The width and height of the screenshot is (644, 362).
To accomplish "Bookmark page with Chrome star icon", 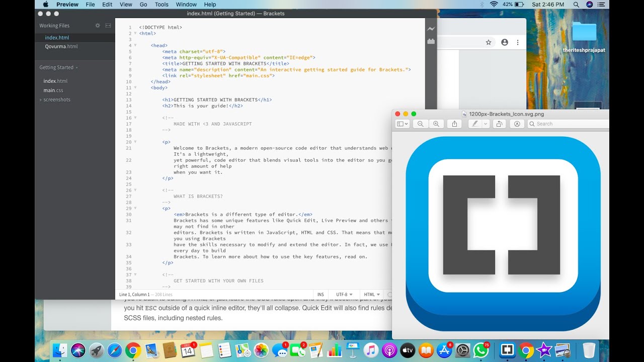I will pyautogui.click(x=488, y=43).
